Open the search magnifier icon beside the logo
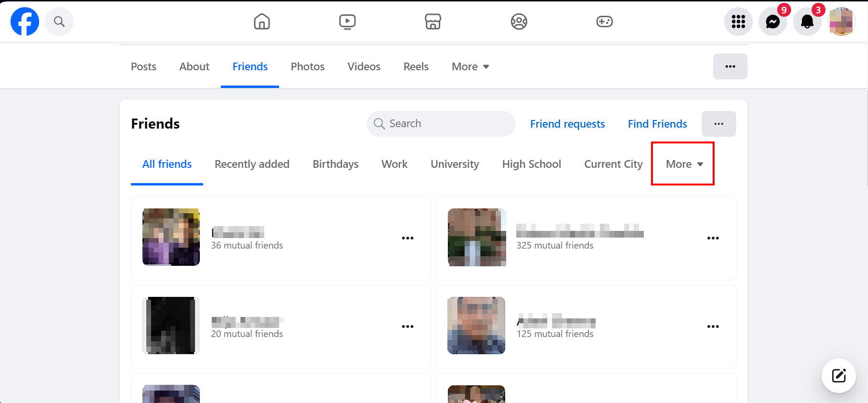 click(59, 22)
